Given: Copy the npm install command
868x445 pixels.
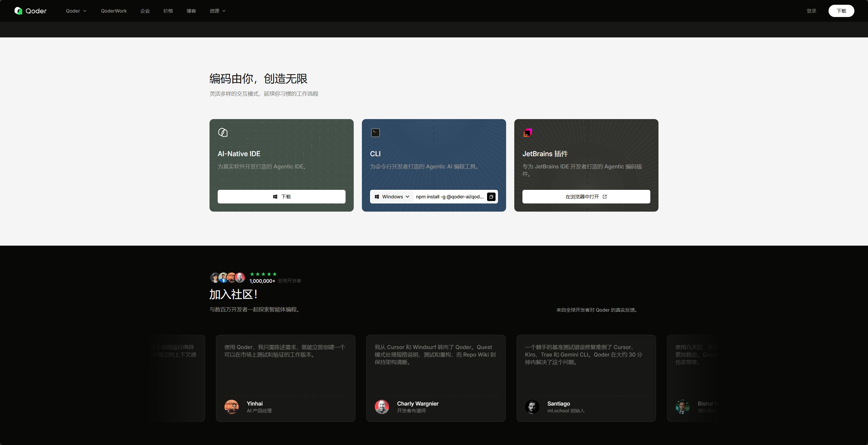Looking at the screenshot, I should (491, 197).
